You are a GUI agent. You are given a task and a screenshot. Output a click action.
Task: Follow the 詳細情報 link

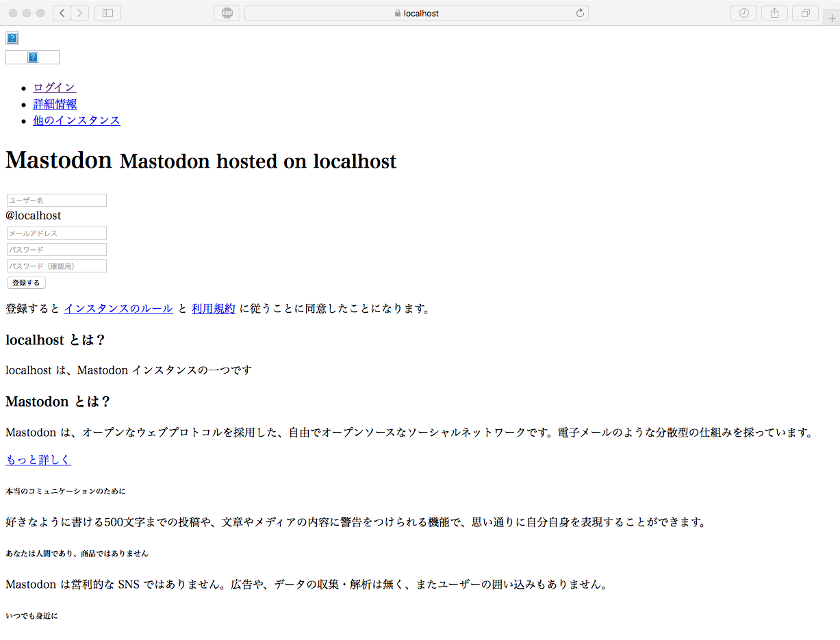(x=55, y=103)
